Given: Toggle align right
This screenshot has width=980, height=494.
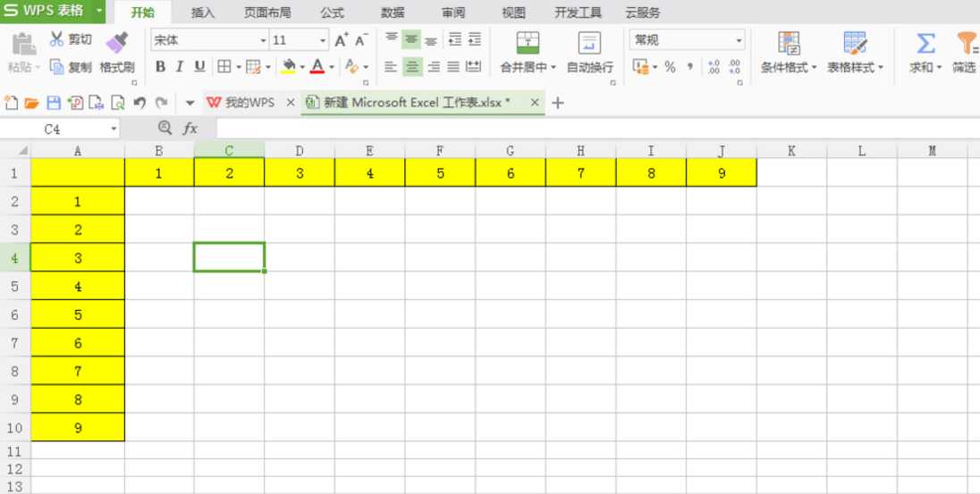Looking at the screenshot, I should [x=433, y=66].
